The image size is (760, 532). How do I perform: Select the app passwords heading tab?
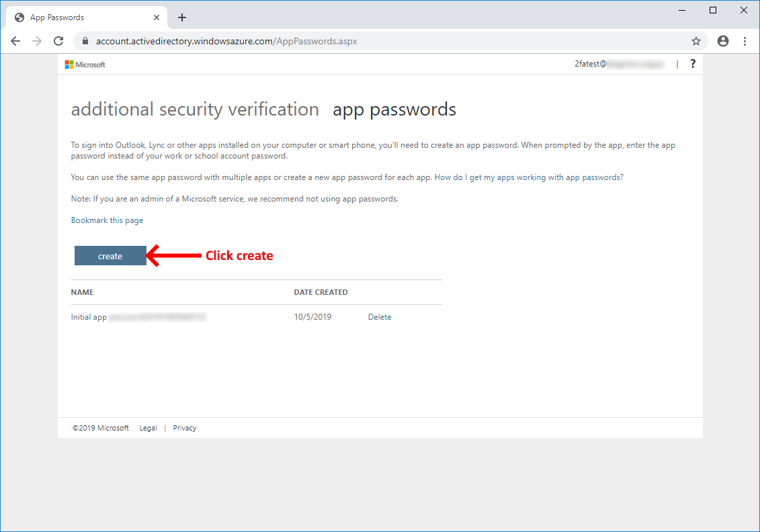click(394, 109)
